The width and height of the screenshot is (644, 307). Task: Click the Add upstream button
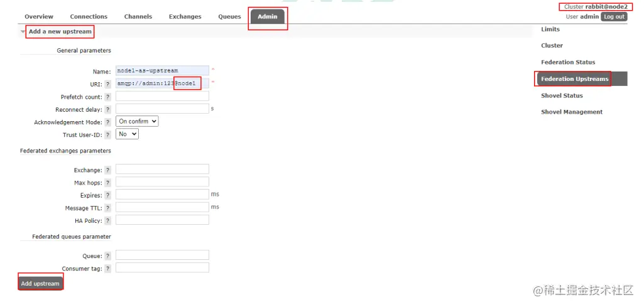[x=40, y=283]
